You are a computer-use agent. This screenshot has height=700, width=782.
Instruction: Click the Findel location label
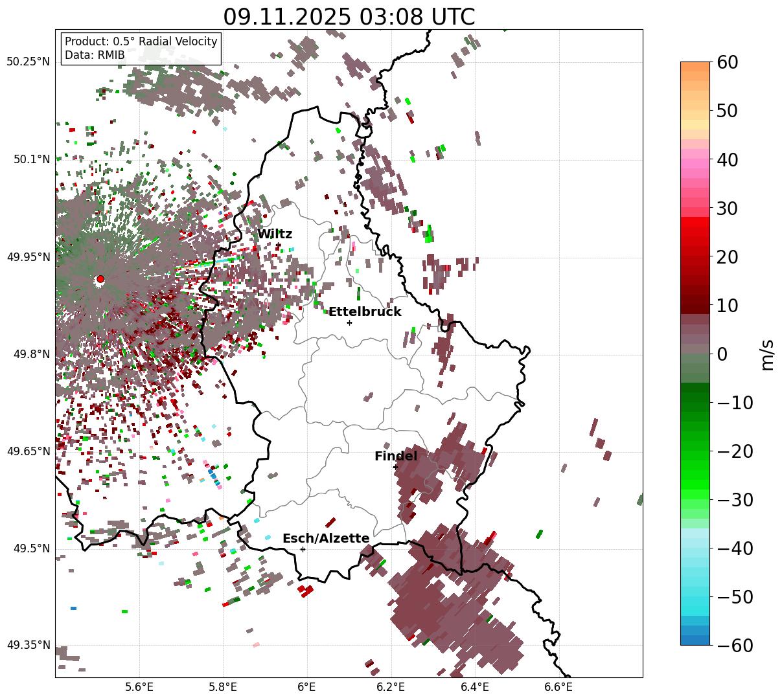[396, 456]
